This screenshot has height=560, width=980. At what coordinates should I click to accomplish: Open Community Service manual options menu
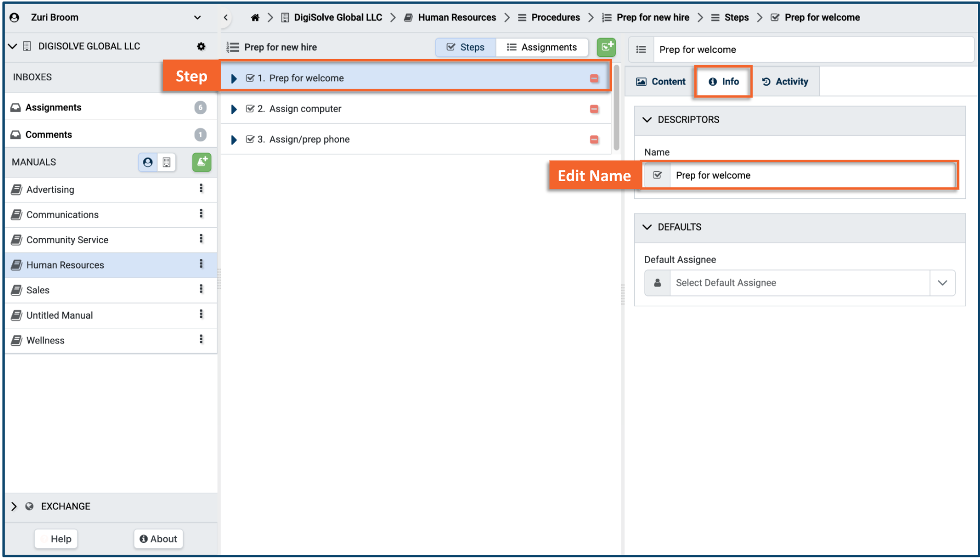[x=201, y=239]
